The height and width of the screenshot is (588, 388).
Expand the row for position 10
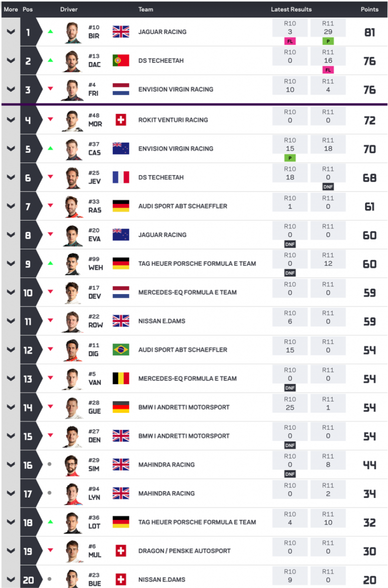pyautogui.click(x=10, y=292)
